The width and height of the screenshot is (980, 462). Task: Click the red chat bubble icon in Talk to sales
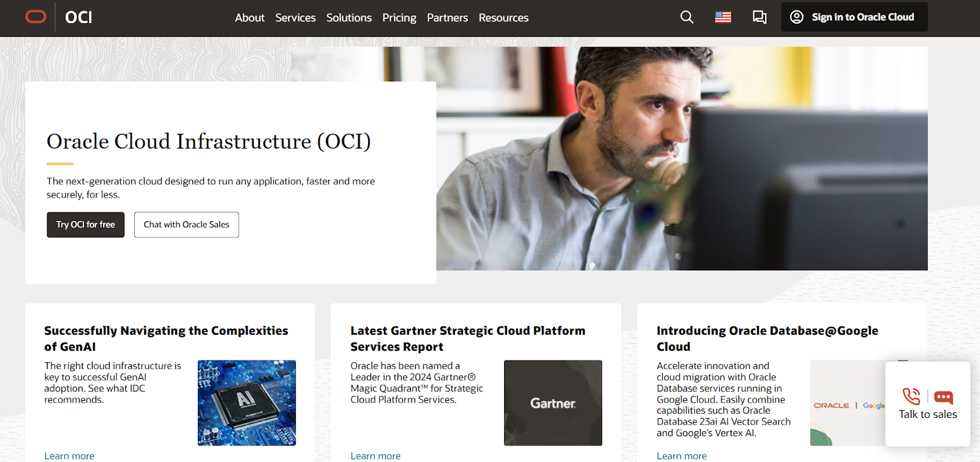(x=943, y=398)
